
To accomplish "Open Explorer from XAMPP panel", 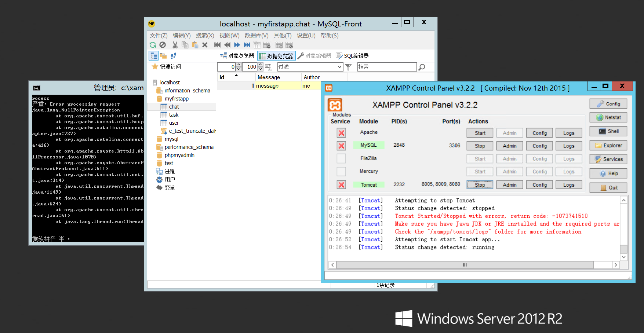I will click(x=608, y=146).
